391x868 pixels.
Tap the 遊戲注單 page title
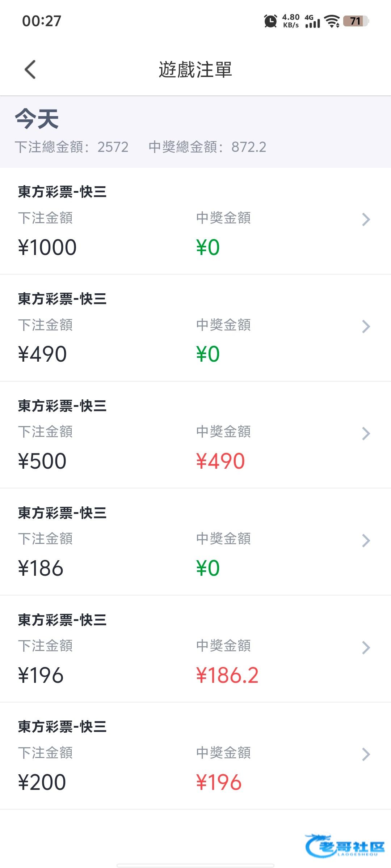(195, 69)
